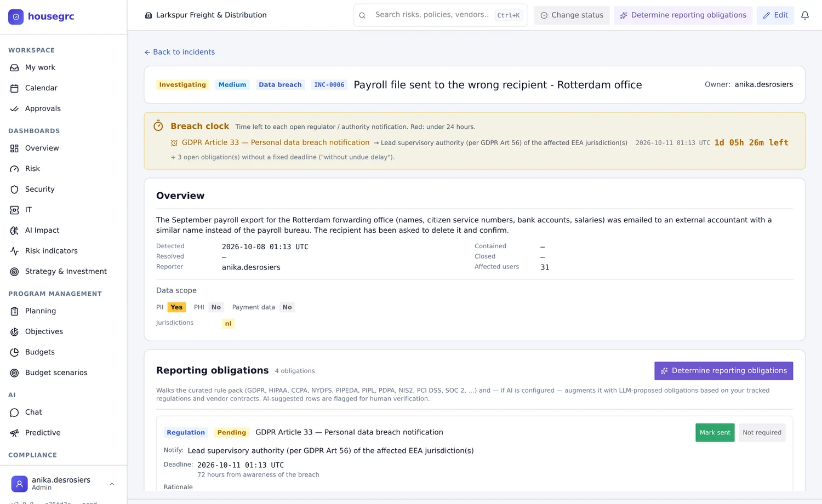The width and height of the screenshot is (822, 504).
Task: Click the IT sidebar icon
Action: pos(14,210)
